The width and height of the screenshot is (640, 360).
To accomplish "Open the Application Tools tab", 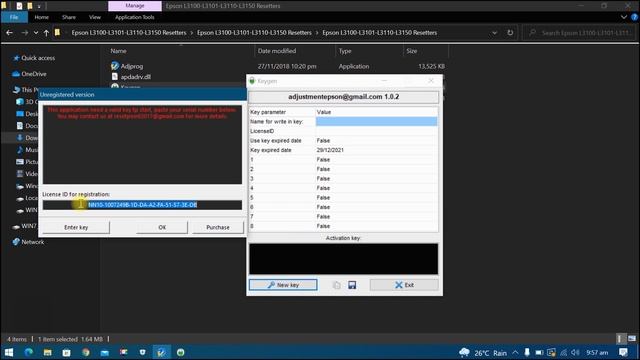I will tap(135, 17).
